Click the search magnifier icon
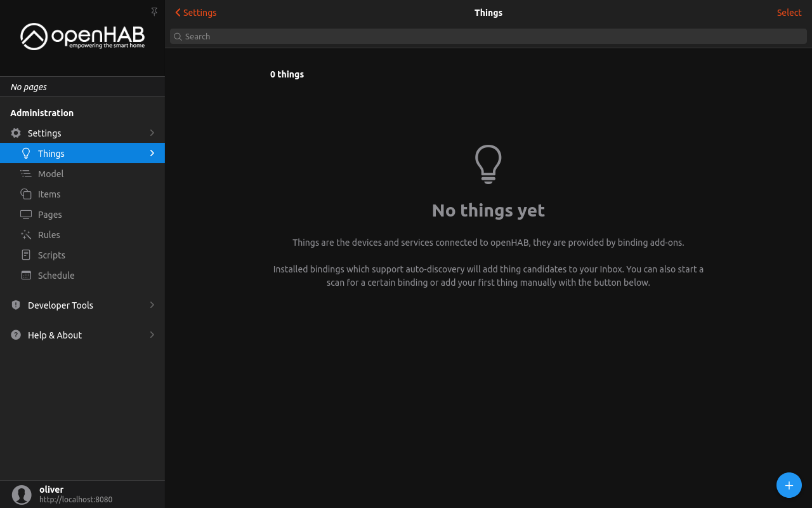Screen dimensions: 812x508 coord(178,36)
